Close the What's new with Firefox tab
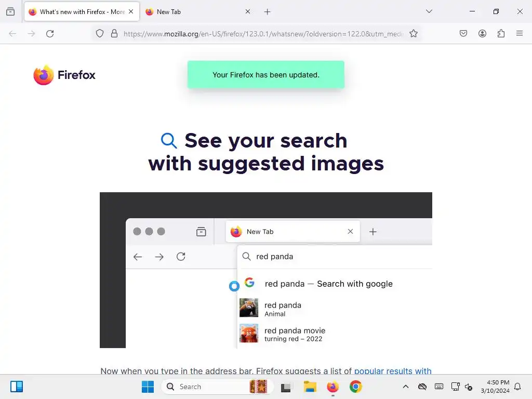The image size is (532, 399). (x=131, y=11)
